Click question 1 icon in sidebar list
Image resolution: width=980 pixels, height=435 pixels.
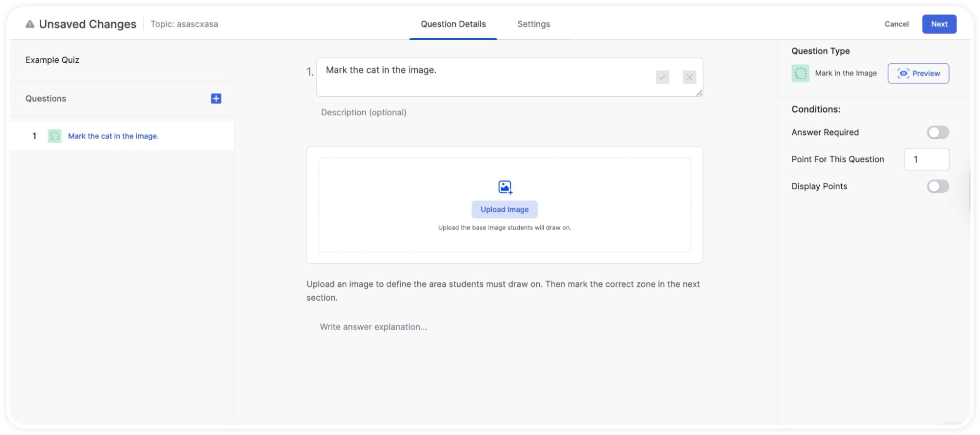coord(54,136)
